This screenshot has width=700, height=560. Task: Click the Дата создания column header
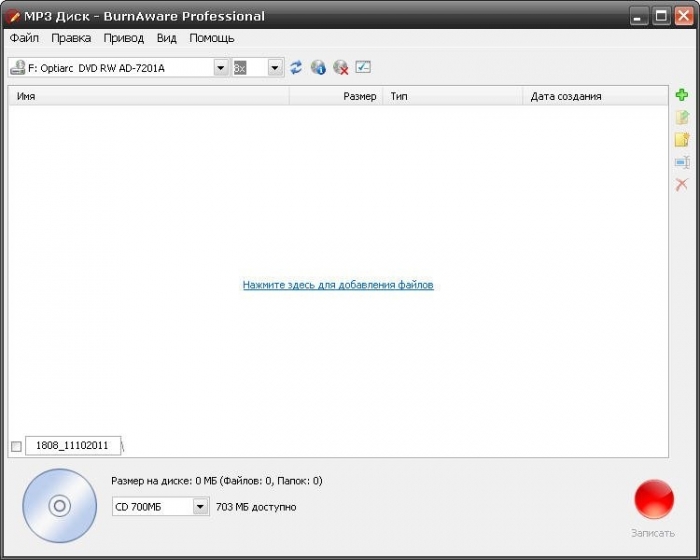pos(566,97)
